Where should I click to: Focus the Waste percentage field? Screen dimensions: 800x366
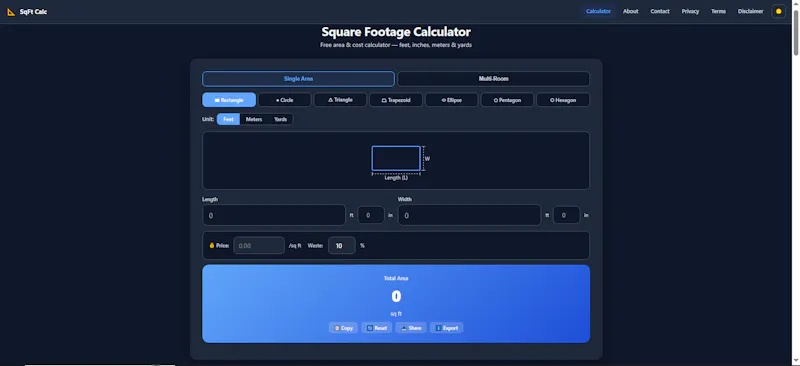341,246
